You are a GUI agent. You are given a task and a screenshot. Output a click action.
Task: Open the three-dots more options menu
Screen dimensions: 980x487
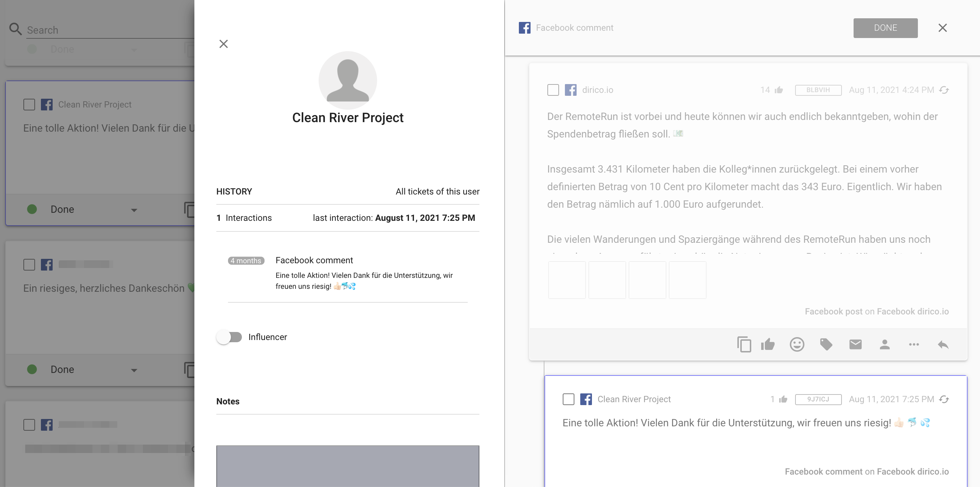pos(914,345)
